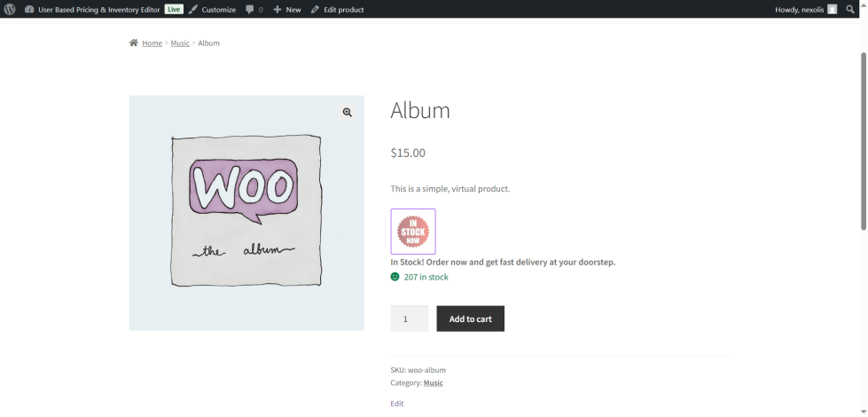
Task: Go to Home via breadcrumb link
Action: click(152, 43)
